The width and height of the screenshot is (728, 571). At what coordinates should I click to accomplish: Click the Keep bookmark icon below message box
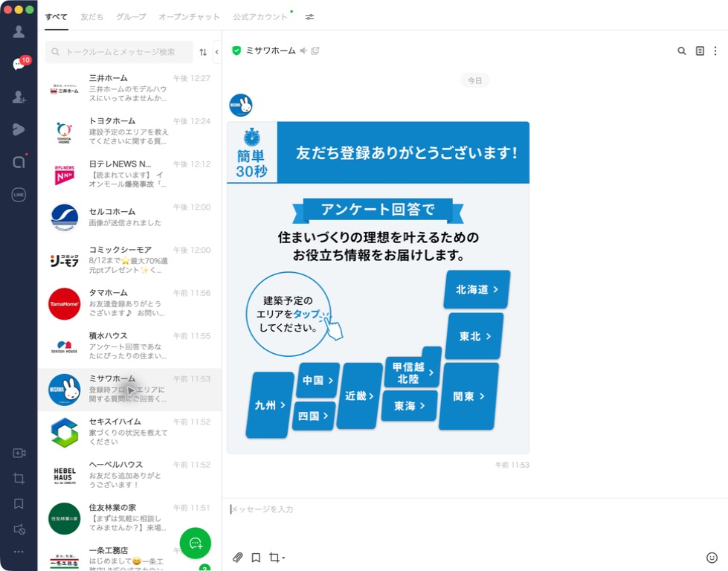(256, 557)
